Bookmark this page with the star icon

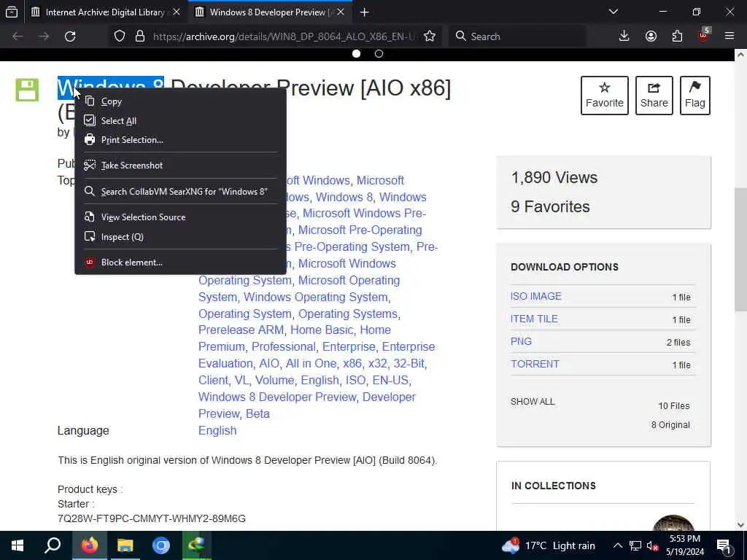(x=430, y=36)
